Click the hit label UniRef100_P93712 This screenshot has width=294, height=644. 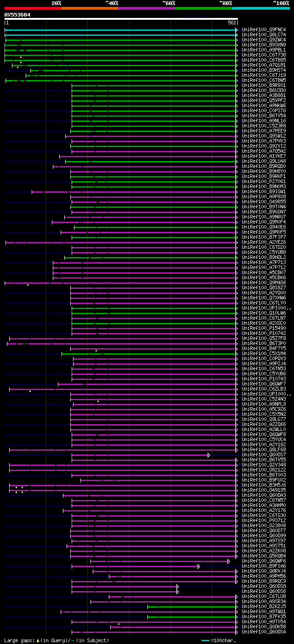coord(264,521)
